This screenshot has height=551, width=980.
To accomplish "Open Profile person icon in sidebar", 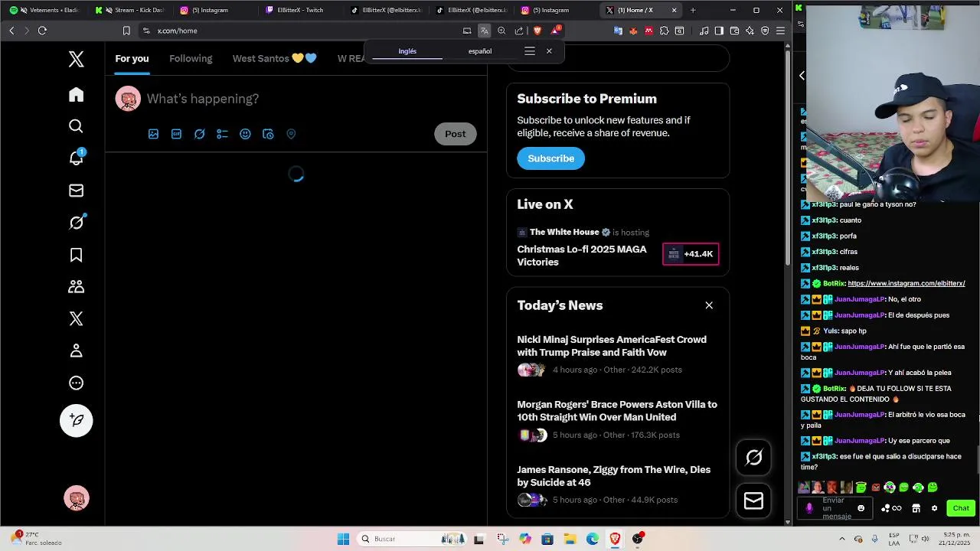I will (x=76, y=351).
